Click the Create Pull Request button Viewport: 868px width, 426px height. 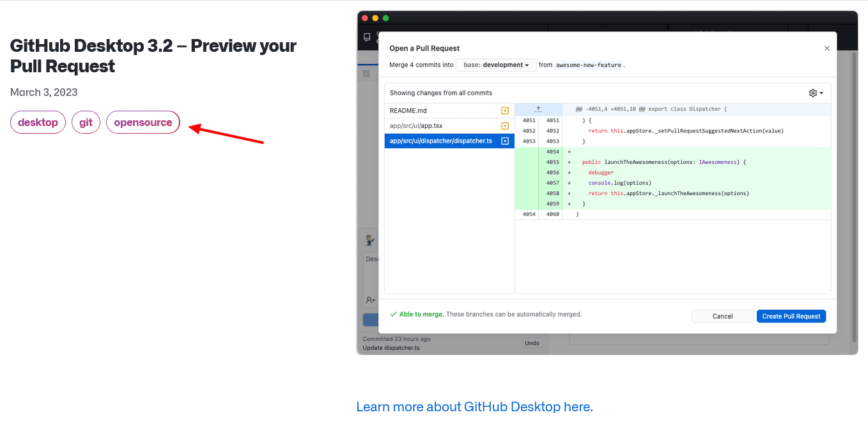pos(791,316)
